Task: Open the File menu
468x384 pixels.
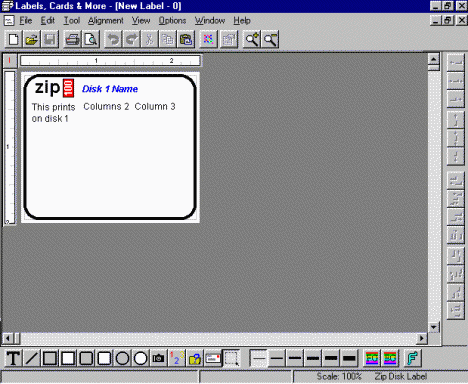Action: click(x=26, y=21)
